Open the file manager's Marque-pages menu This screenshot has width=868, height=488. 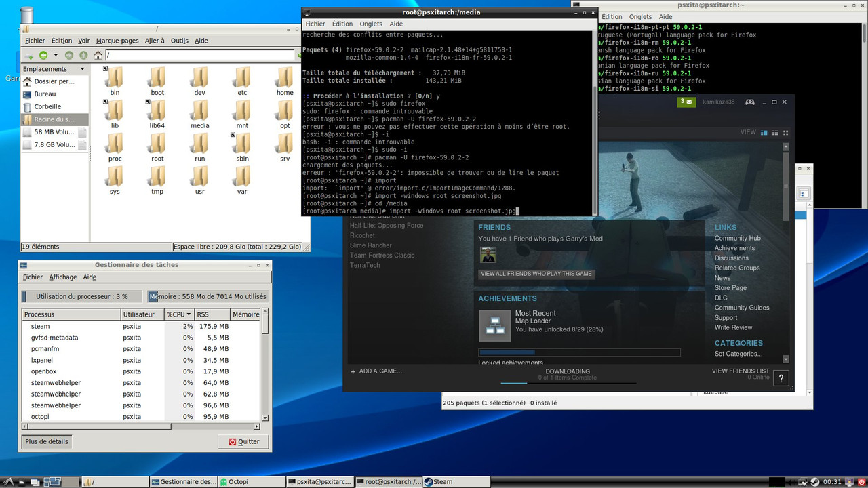pyautogui.click(x=117, y=41)
